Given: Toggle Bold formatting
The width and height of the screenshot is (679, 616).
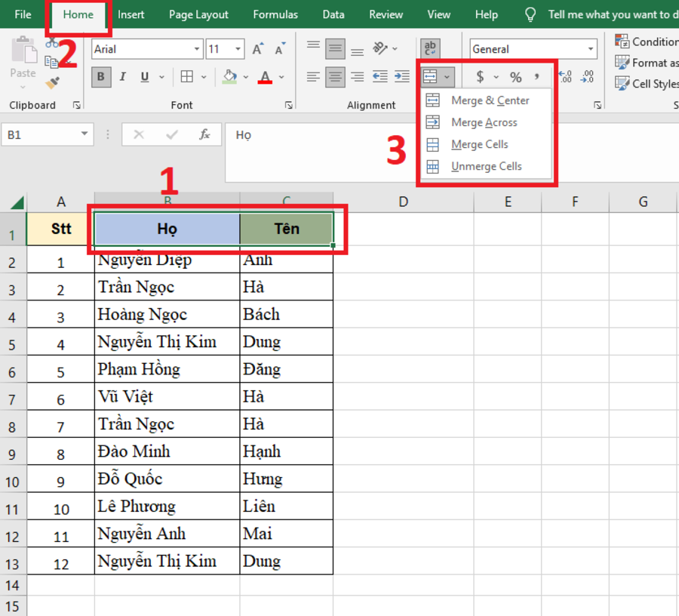Looking at the screenshot, I should coord(101,77).
